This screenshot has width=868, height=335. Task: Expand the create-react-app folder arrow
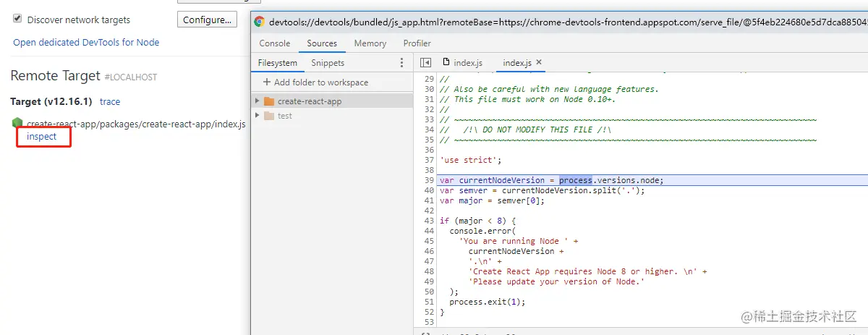coord(258,101)
